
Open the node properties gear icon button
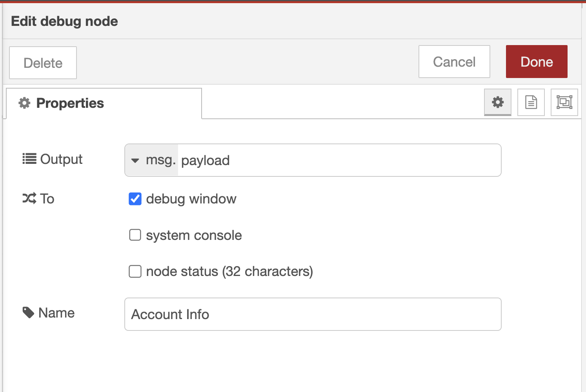(497, 102)
